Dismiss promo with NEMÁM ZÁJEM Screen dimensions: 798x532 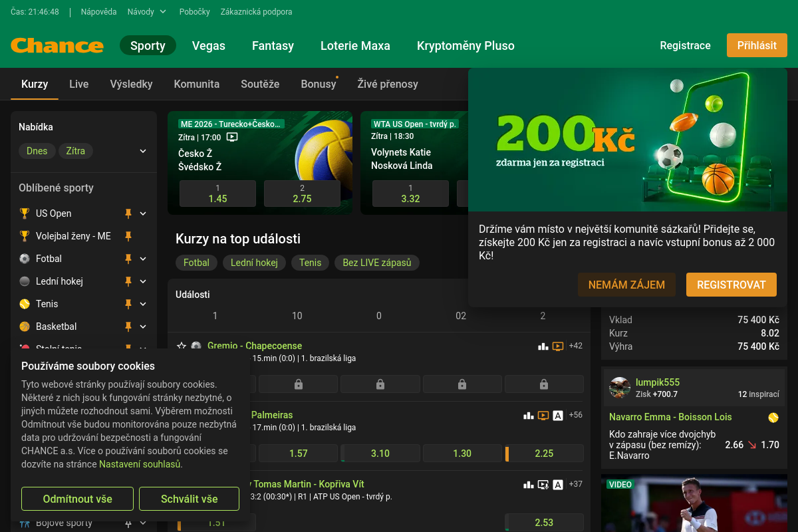[x=626, y=285]
